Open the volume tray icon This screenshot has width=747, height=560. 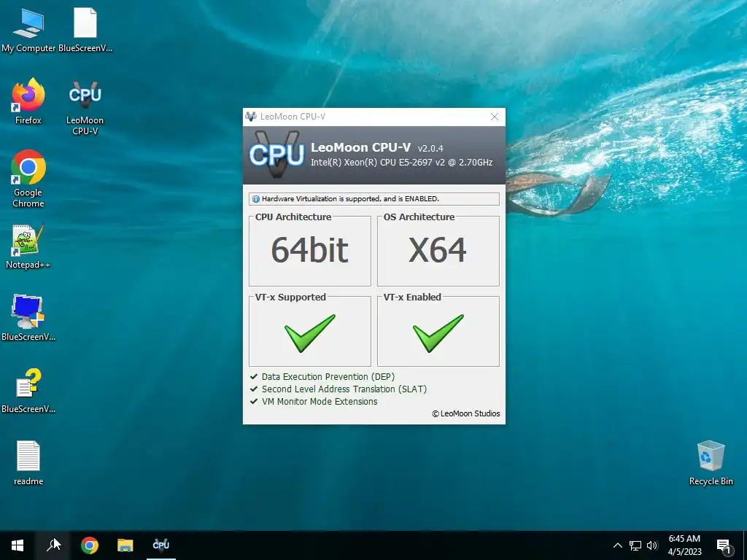coord(652,545)
